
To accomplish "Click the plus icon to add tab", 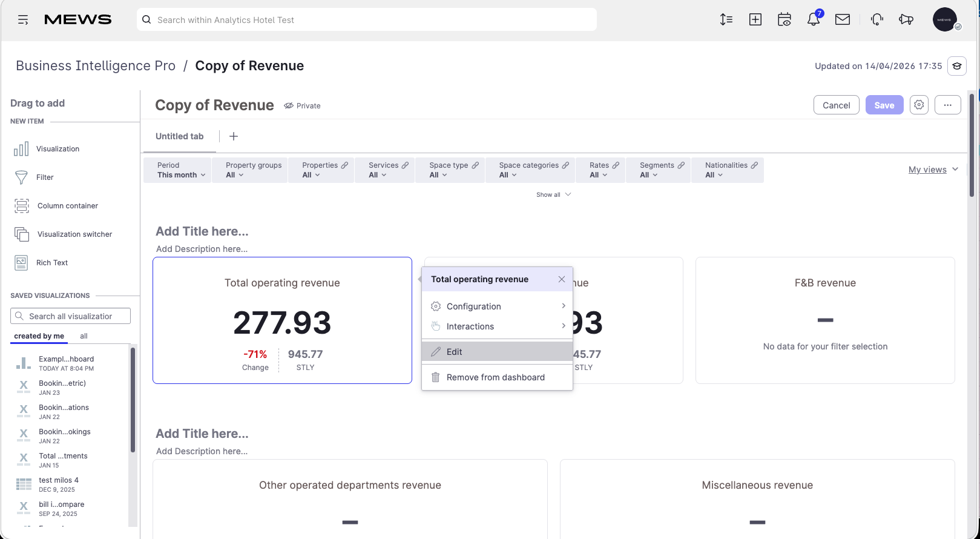I will (x=234, y=136).
